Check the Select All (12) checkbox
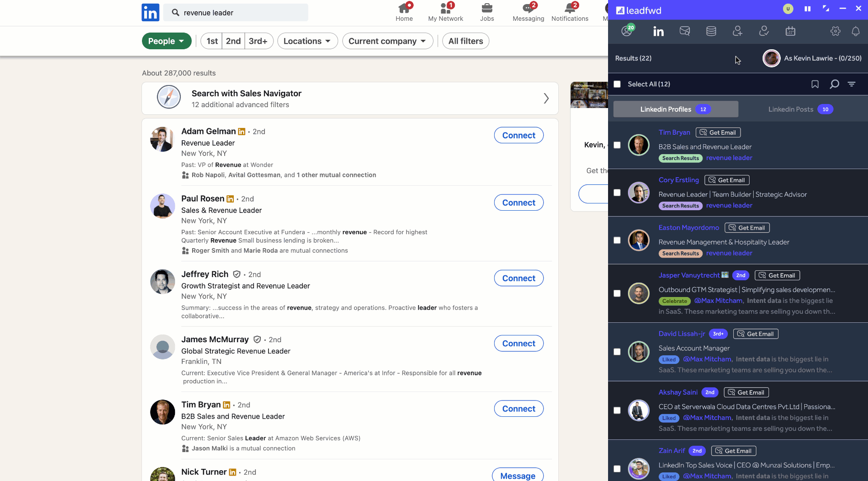This screenshot has width=868, height=481. click(x=617, y=84)
